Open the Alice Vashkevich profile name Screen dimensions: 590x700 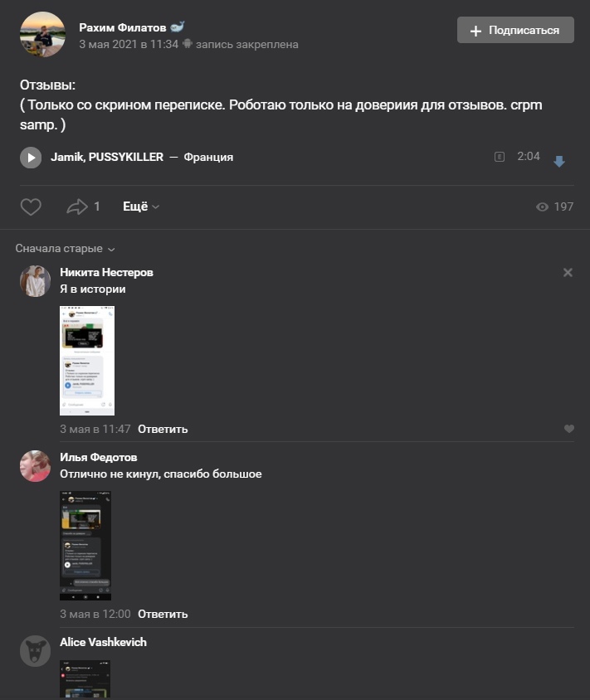point(103,642)
